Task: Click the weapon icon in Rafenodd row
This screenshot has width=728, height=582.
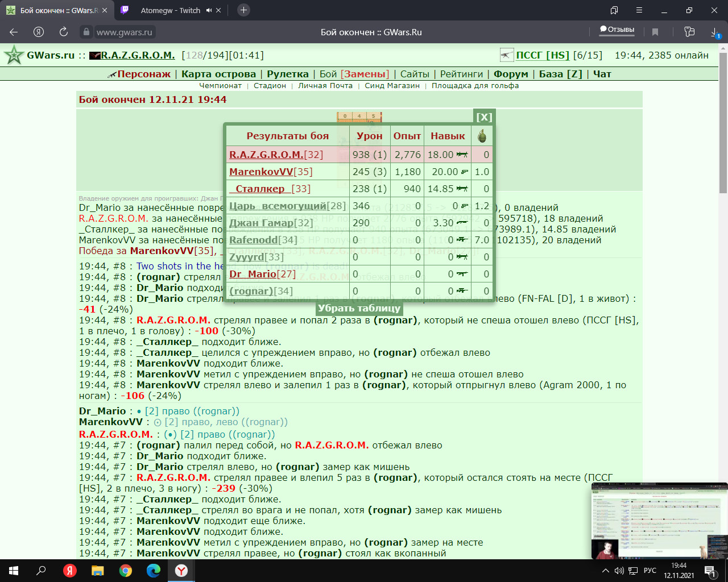Action: point(462,240)
